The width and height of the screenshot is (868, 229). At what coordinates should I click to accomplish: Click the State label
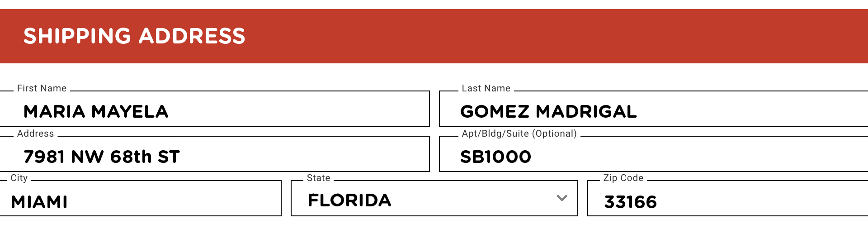point(318,178)
